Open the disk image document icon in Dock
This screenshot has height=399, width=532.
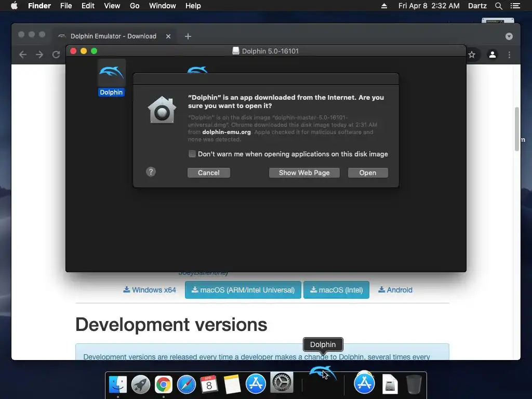point(390,384)
